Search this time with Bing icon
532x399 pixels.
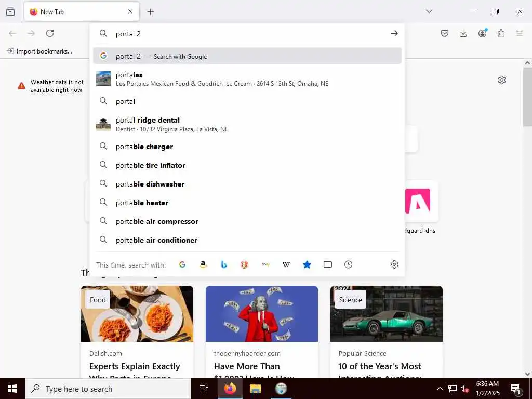point(223,264)
